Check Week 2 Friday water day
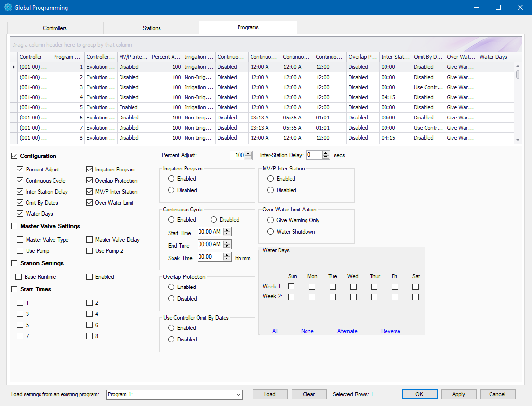 [395, 297]
